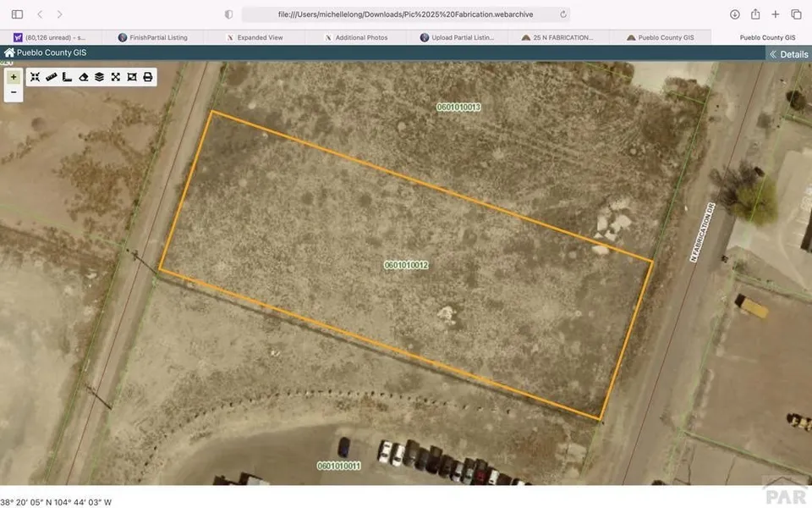The height and width of the screenshot is (508, 812).
Task: Toggle the Safari sidebar
Action: [17, 14]
